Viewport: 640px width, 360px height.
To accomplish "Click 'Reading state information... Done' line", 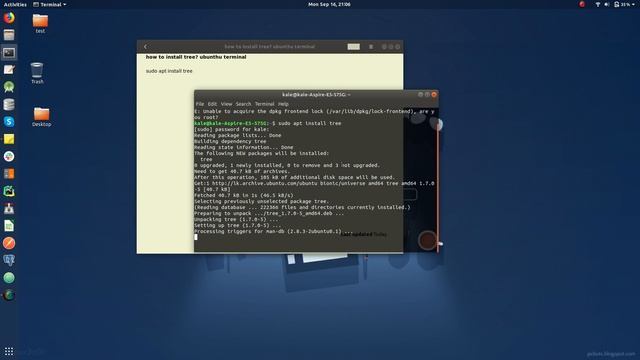I will click(244, 147).
